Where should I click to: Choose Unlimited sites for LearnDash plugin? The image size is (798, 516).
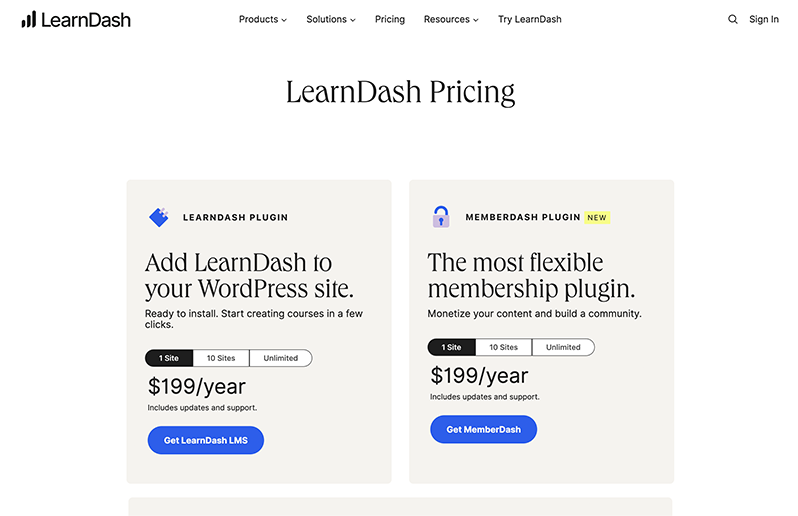(x=281, y=358)
